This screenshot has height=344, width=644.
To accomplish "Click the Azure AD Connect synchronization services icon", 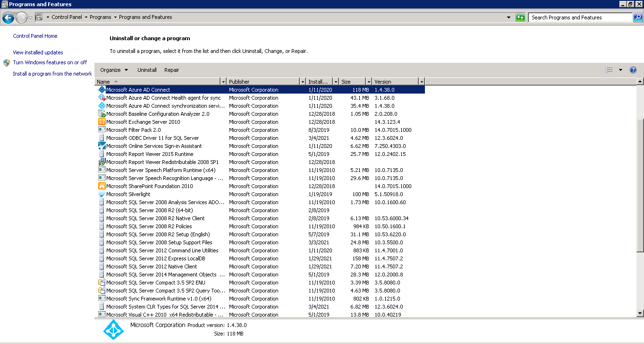I will click(102, 106).
